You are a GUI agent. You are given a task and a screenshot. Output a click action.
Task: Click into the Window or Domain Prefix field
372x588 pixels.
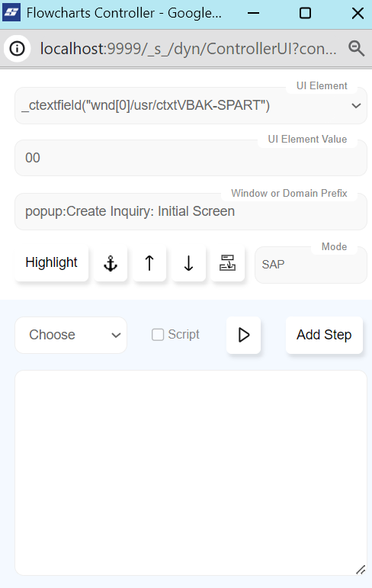(x=191, y=211)
